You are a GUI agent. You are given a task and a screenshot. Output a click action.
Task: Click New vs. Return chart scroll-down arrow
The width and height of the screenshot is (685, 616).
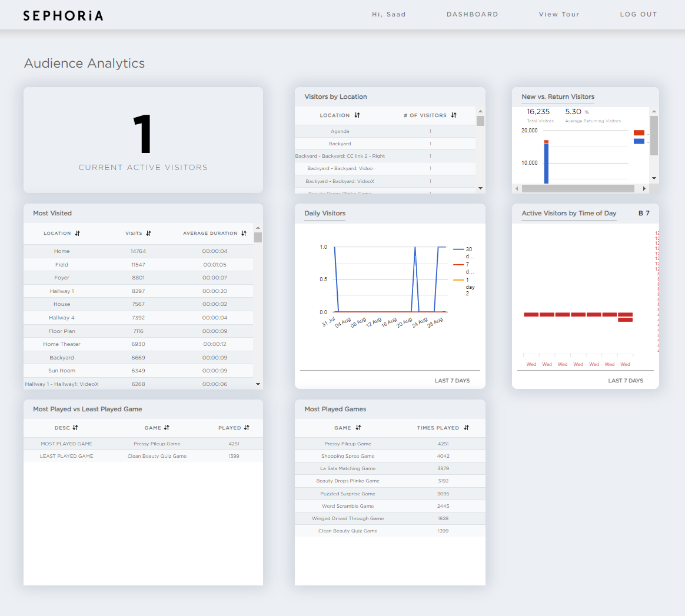(654, 178)
